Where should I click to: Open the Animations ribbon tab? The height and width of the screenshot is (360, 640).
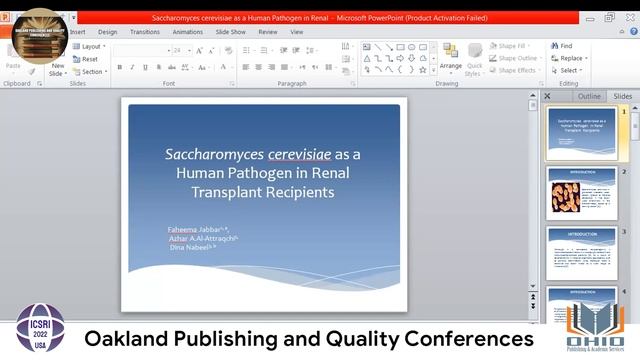click(x=188, y=32)
